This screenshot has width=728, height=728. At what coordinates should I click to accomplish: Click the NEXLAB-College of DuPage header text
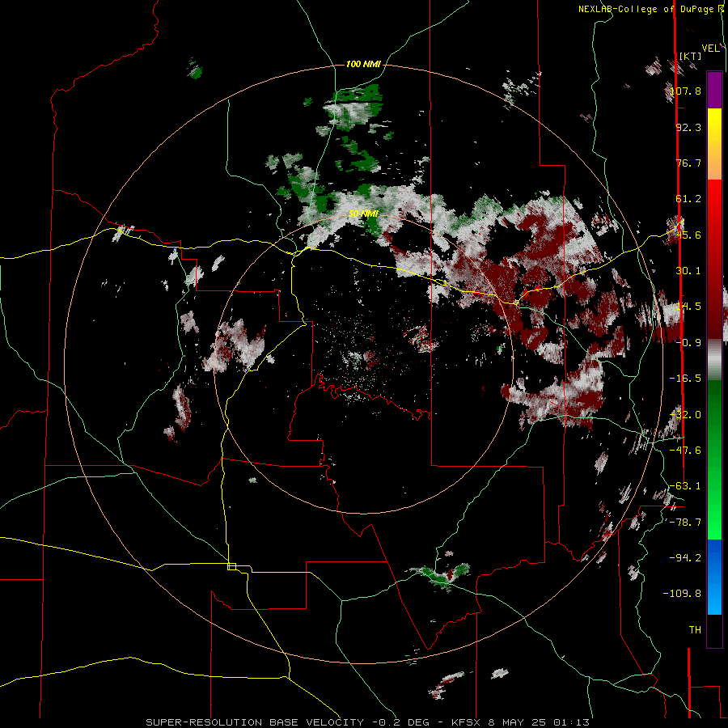tap(647, 9)
